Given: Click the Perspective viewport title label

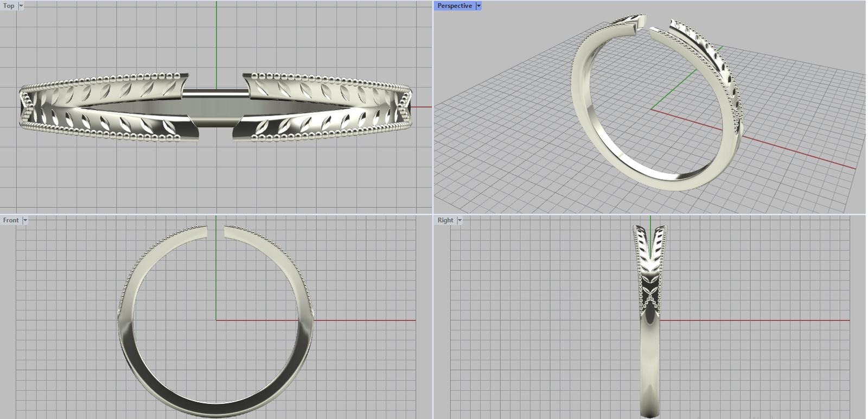Looking at the screenshot, I should [x=454, y=6].
